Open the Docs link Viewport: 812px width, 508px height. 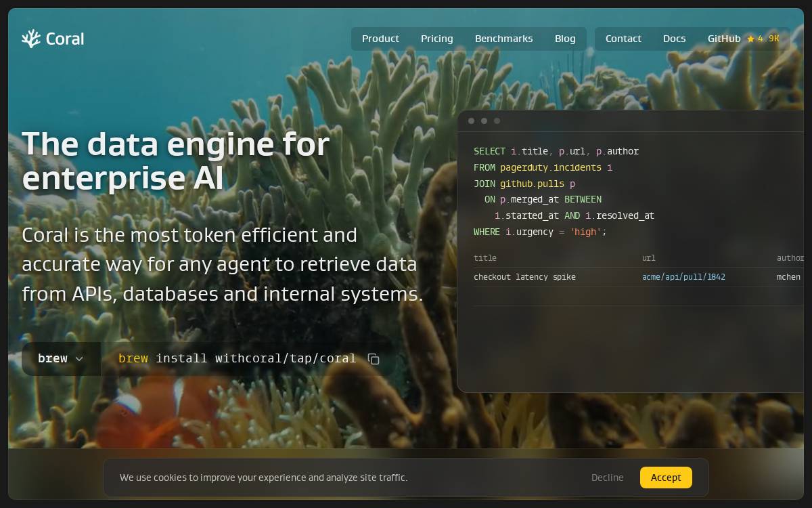(x=675, y=39)
